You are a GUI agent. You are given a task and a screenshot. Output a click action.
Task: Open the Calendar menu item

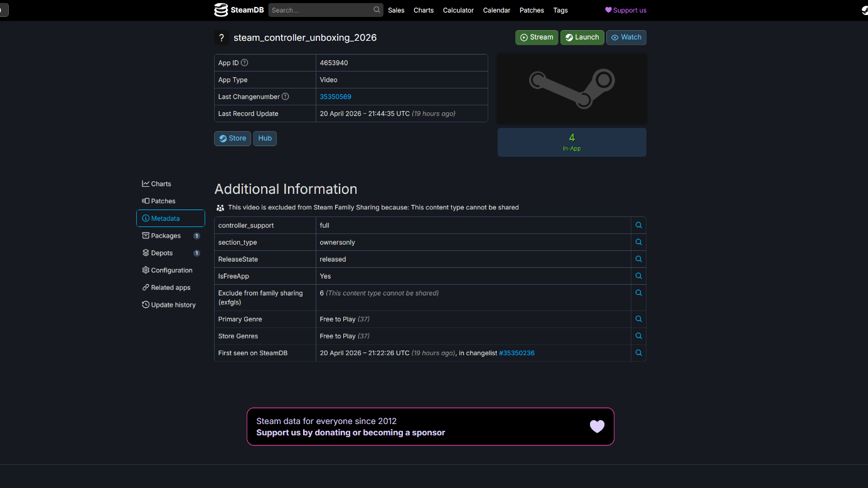496,10
